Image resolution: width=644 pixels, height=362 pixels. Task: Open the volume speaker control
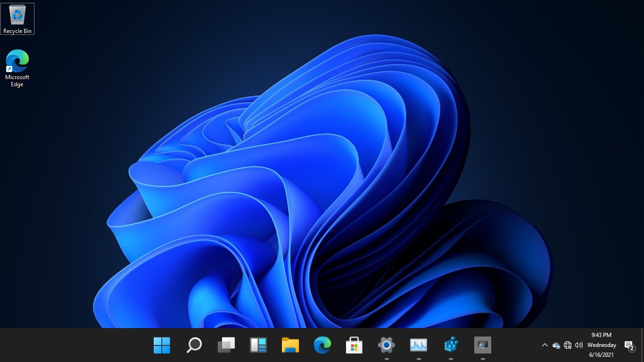point(579,346)
